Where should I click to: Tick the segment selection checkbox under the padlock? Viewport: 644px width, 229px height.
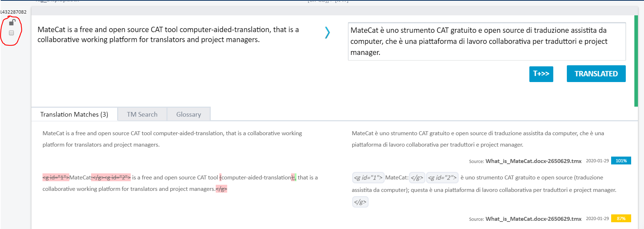coord(11,33)
